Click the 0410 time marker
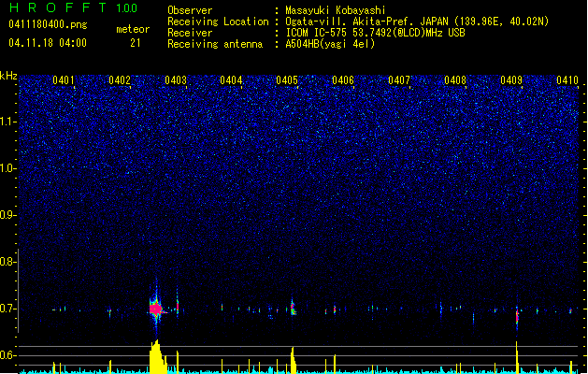Image resolution: width=588 pixels, height=374 pixels. (567, 79)
